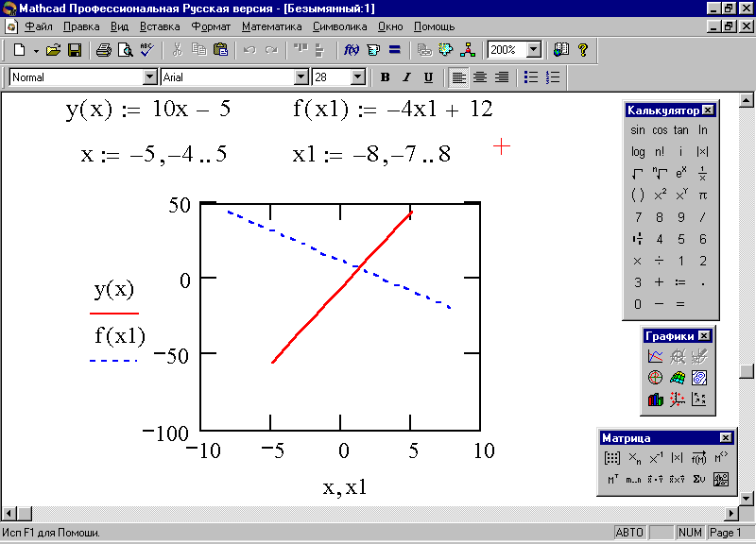Expand the New document arrow dropdown
This screenshot has height=544, width=756.
click(36, 51)
